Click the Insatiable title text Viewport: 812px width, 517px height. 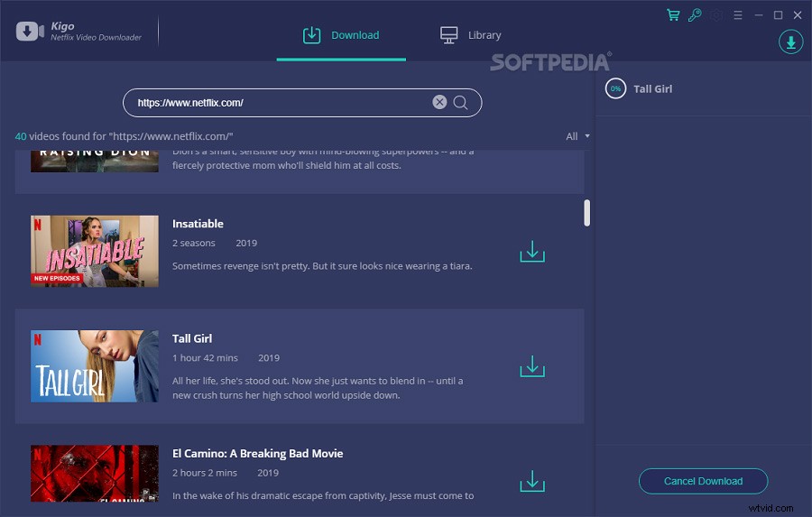[198, 224]
